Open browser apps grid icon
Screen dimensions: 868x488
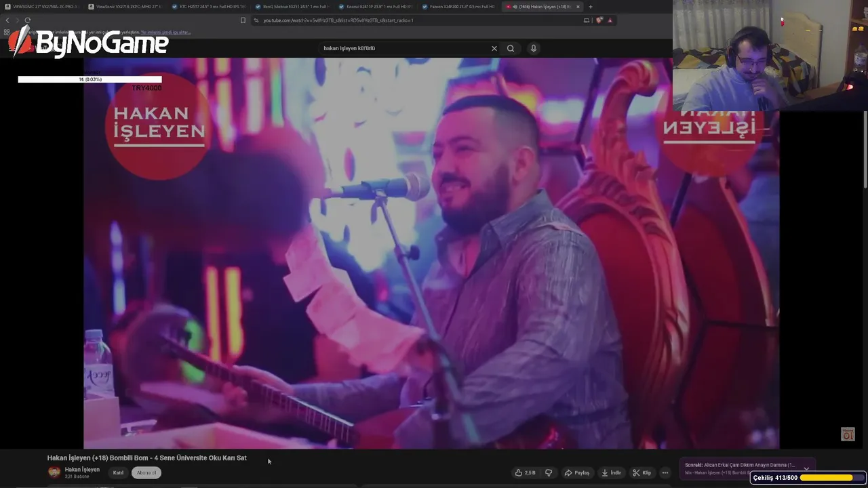point(7,32)
